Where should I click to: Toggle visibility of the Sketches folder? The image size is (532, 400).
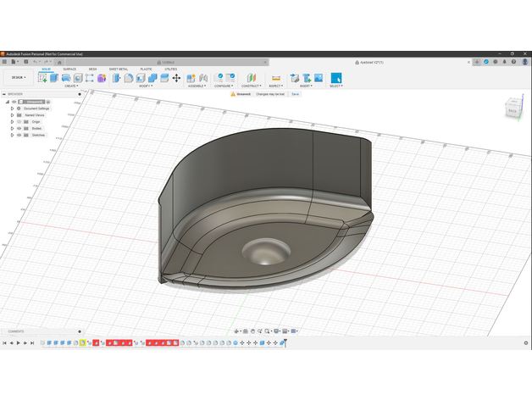19,135
